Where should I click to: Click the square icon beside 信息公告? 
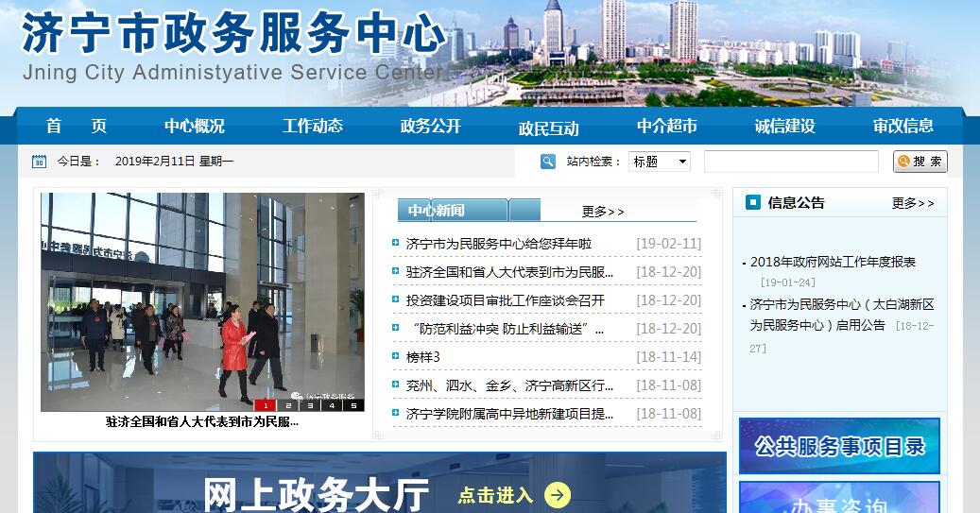point(752,202)
